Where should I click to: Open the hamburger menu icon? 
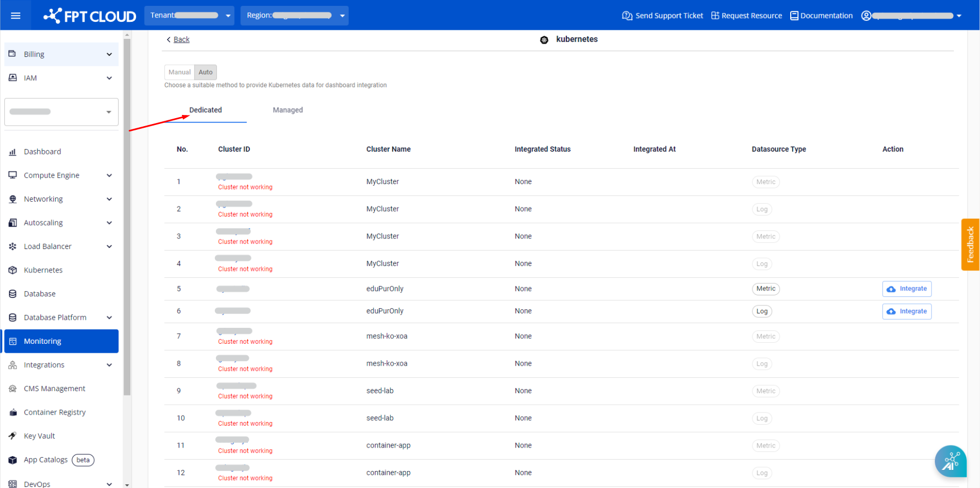point(15,15)
